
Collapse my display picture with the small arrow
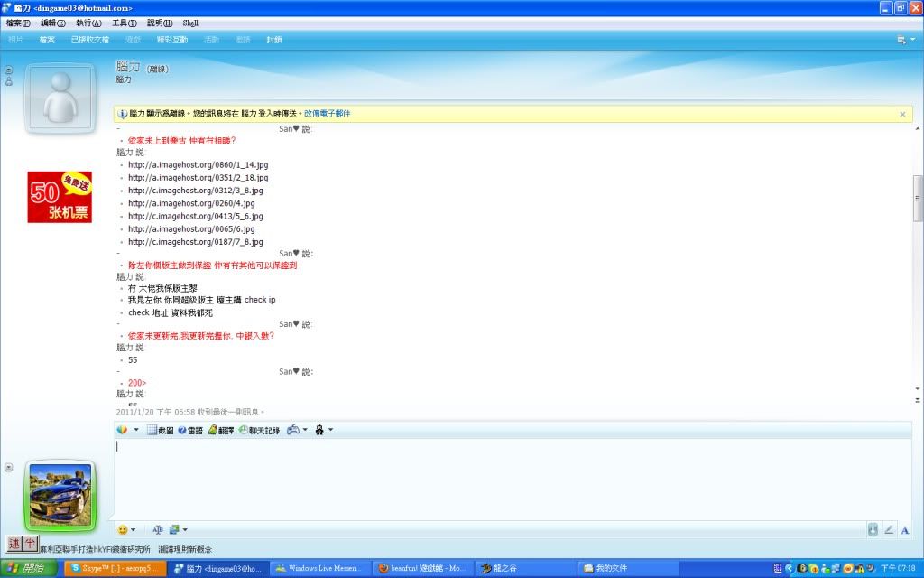(9, 467)
